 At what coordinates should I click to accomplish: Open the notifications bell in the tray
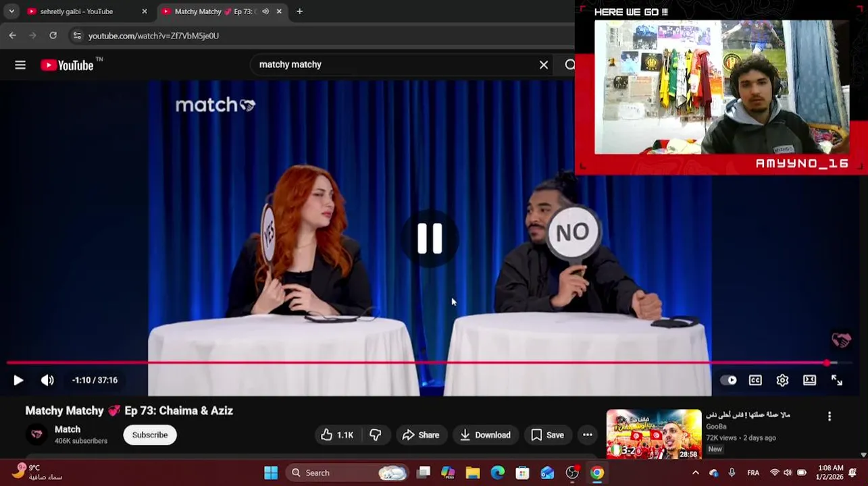852,473
